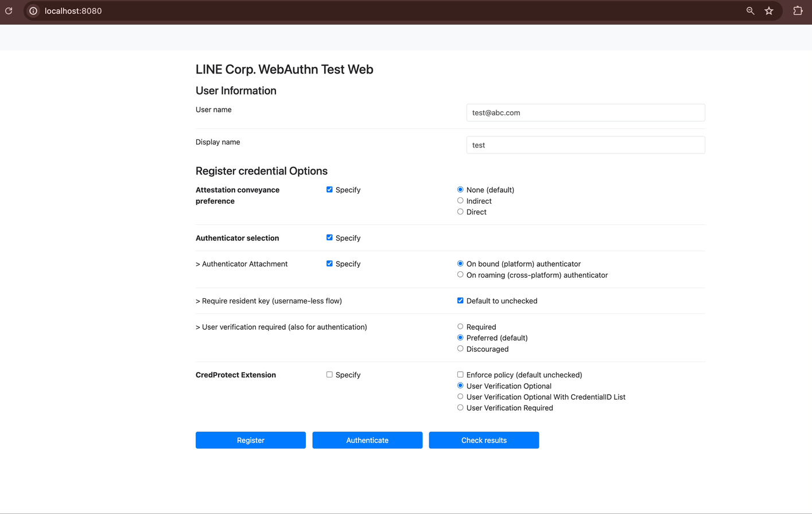812x514 pixels.
Task: Click the zoom magnifier icon in address bar
Action: tap(750, 11)
